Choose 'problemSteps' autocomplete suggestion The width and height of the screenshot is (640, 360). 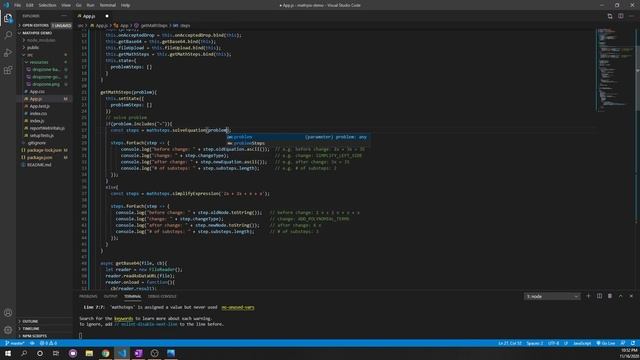click(298, 143)
